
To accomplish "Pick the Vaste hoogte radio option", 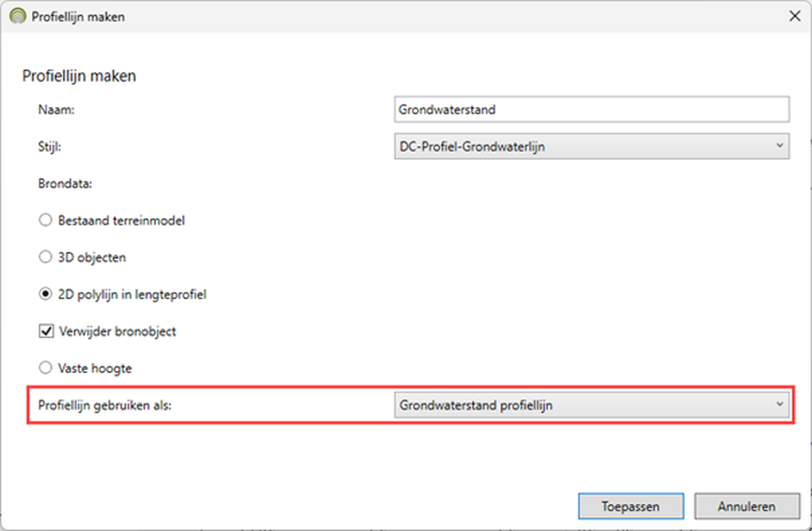I will pyautogui.click(x=46, y=367).
